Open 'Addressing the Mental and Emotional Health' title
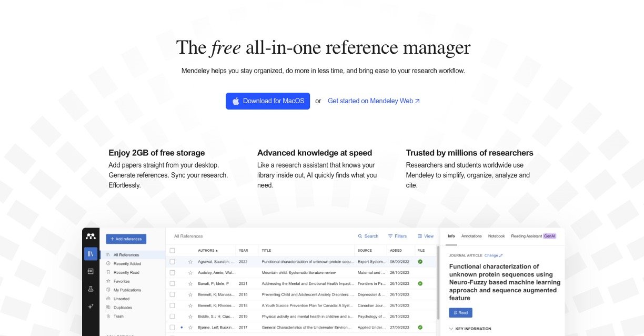The height and width of the screenshot is (336, 644). click(x=308, y=283)
